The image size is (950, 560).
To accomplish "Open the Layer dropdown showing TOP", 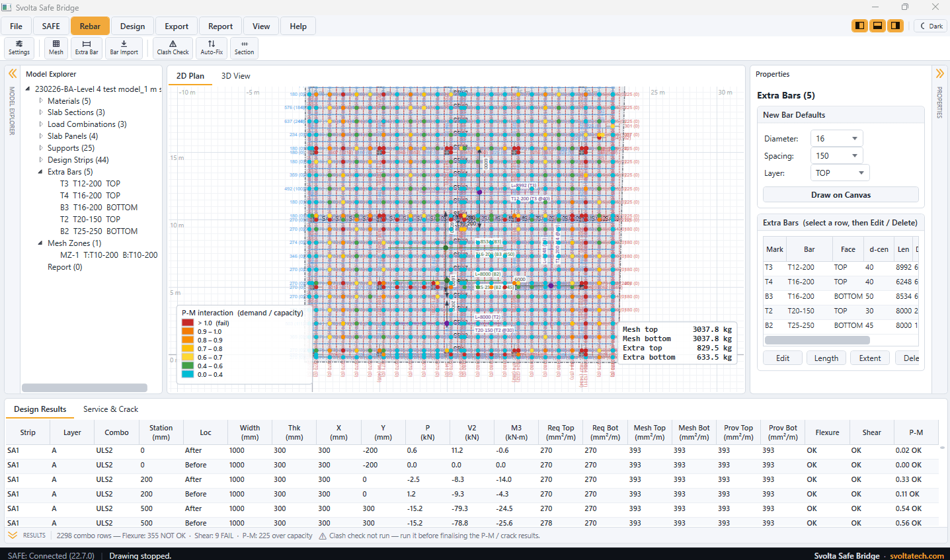I will click(x=840, y=173).
